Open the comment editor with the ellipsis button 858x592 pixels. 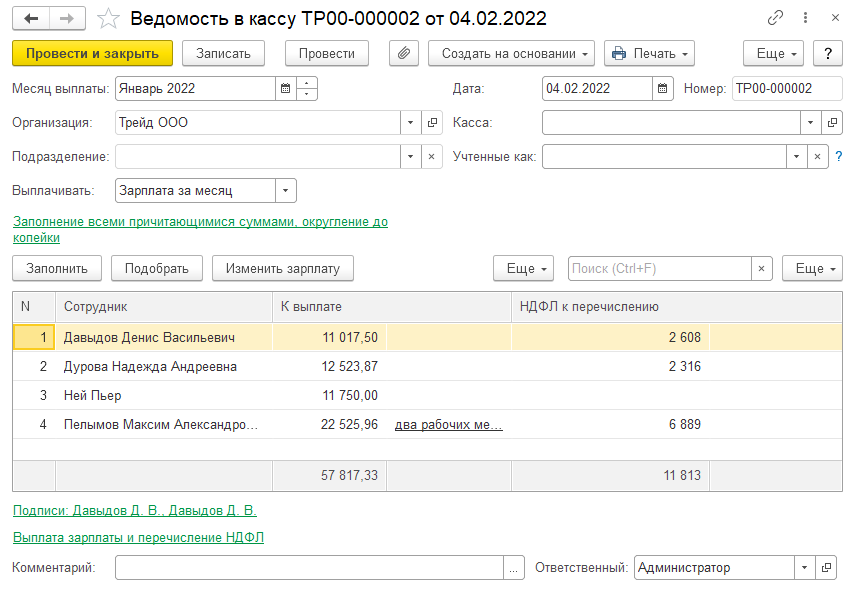pos(513,568)
